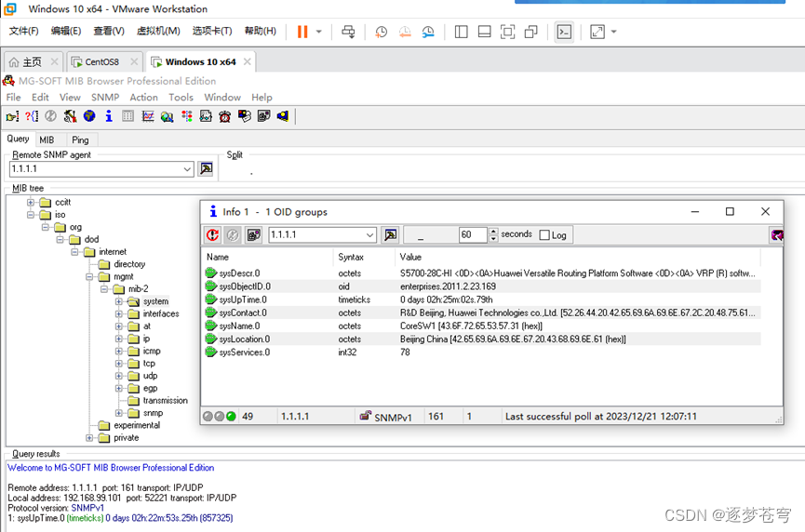Click the red poll-now icon in Info window
This screenshot has width=805, height=532.
212,235
